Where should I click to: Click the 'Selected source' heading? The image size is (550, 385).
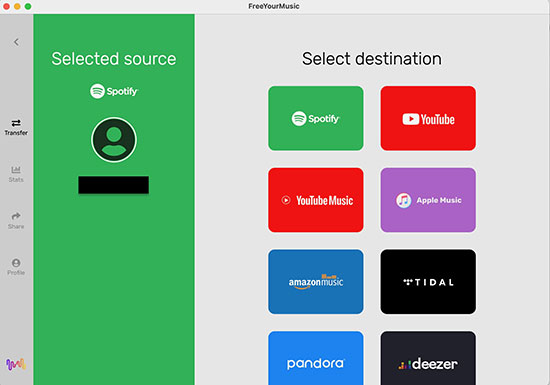114,59
